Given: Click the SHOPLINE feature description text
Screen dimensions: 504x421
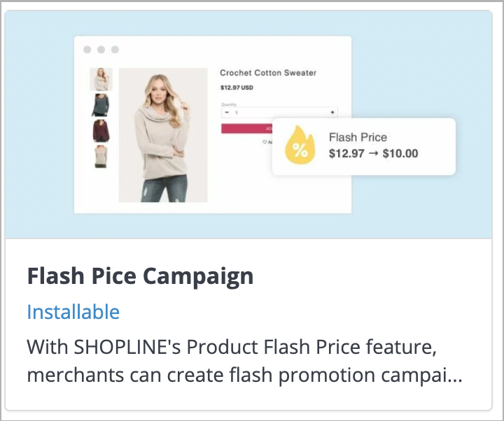Looking at the screenshot, I should point(244,361).
